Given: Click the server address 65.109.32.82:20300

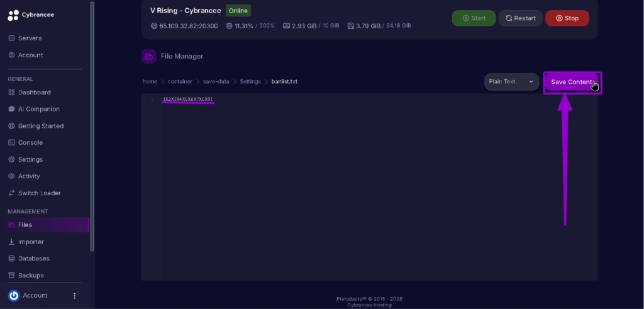Looking at the screenshot, I should click(x=189, y=26).
